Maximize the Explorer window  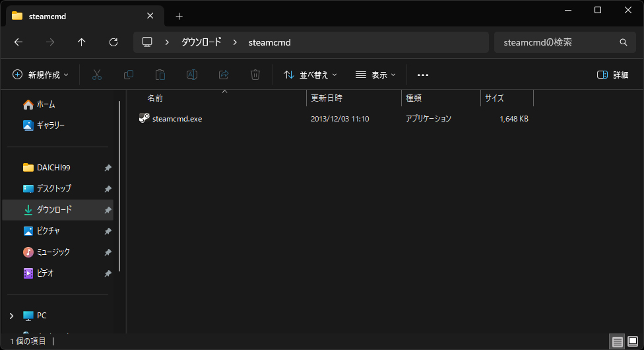coord(598,11)
